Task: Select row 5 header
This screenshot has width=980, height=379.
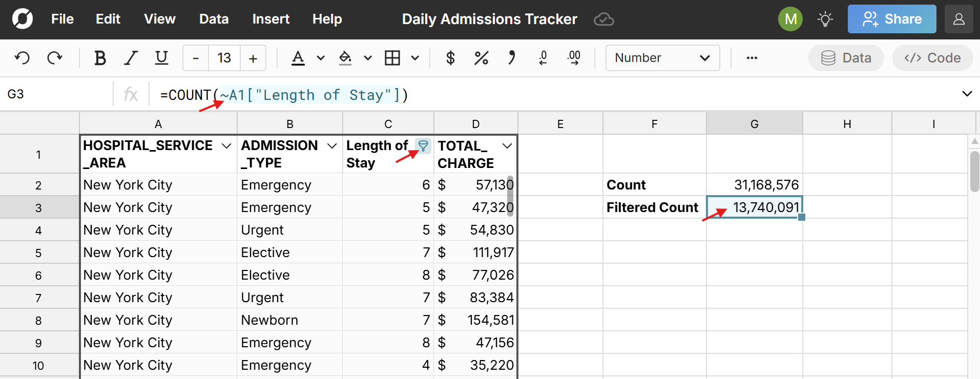Action: [x=39, y=252]
